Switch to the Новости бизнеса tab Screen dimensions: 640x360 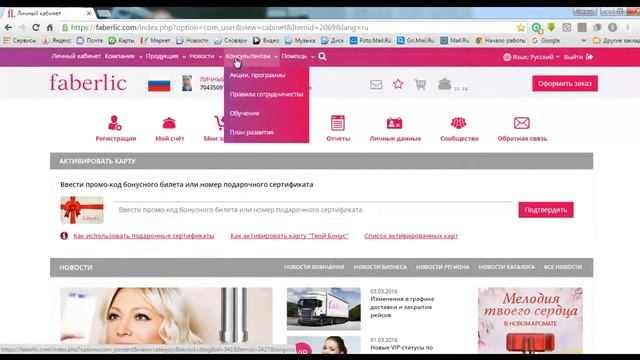pyautogui.click(x=380, y=267)
